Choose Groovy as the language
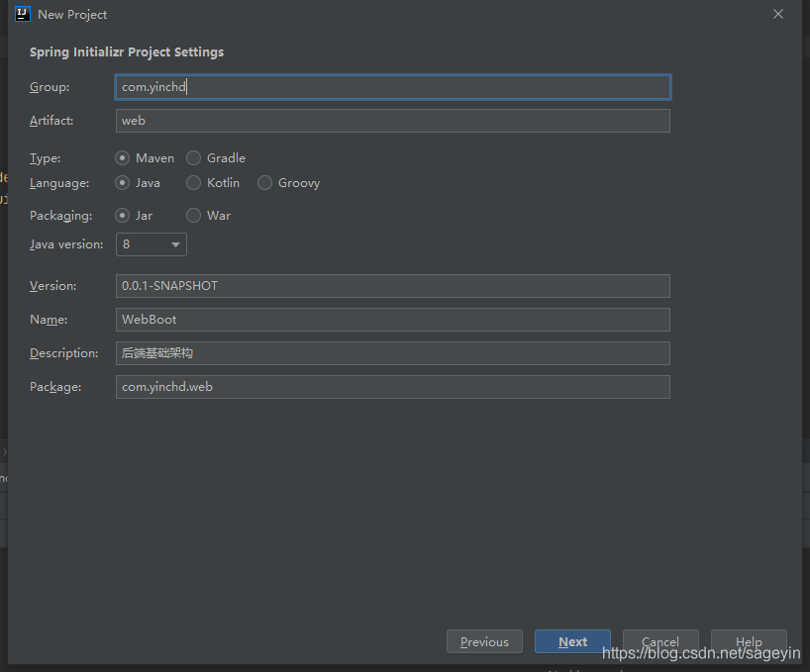This screenshot has width=810, height=672. 265,183
